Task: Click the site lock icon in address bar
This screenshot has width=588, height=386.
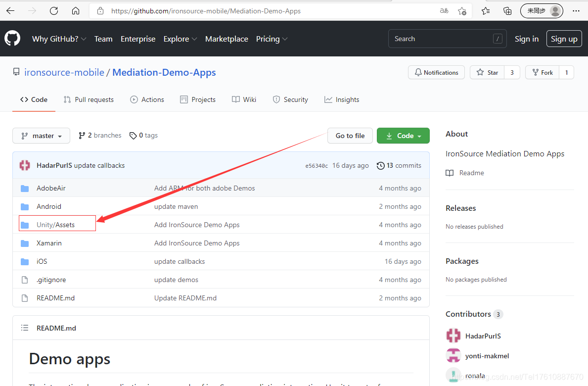Action: [x=100, y=11]
